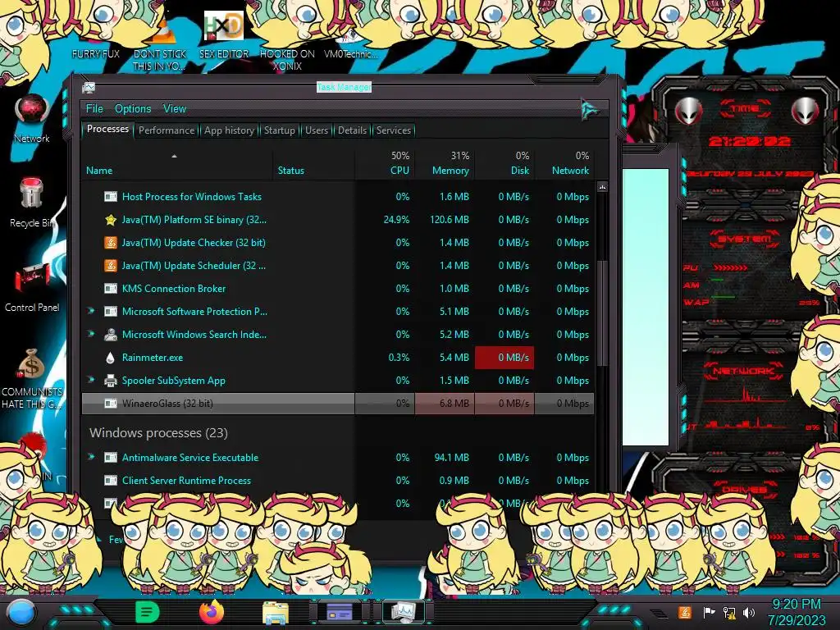Click the Task Manager title bar icon

[89, 87]
